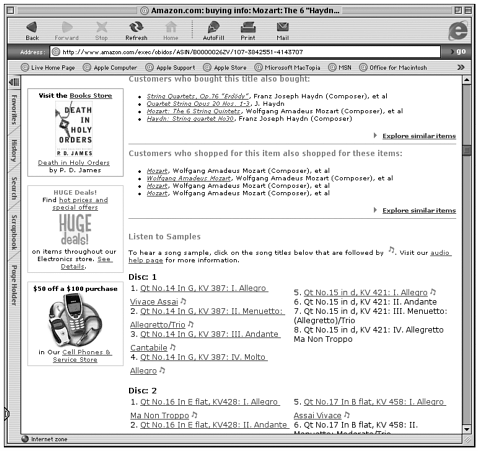This screenshot has height=451, width=480.
Task: Play Qt No.16 KV428: II. Andante sample
Action: (214, 425)
